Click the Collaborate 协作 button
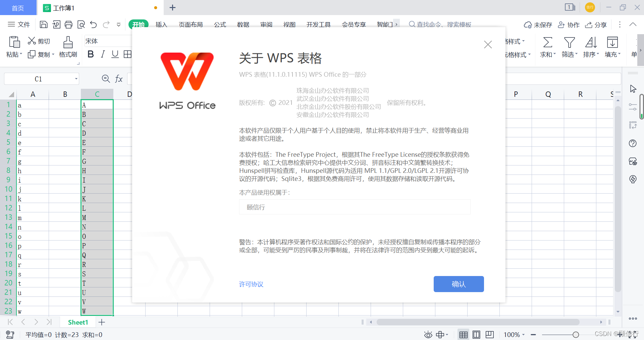 [569, 25]
